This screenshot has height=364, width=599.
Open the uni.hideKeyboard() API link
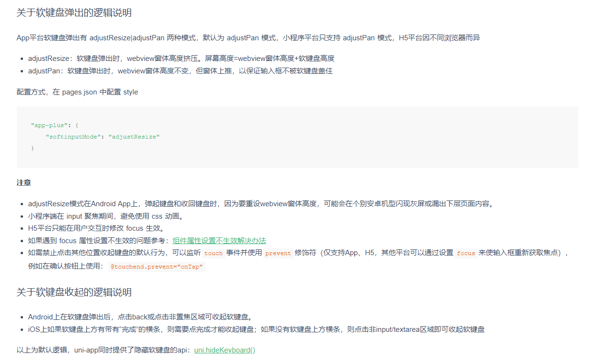coord(224,350)
